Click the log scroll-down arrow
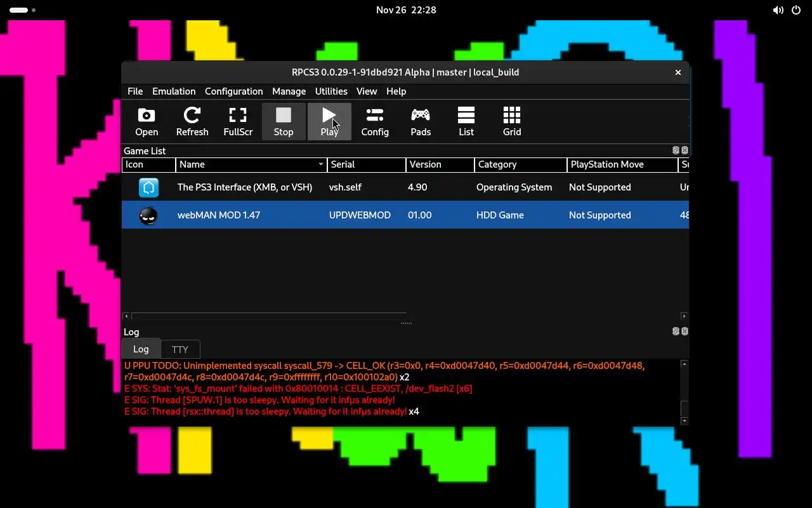The width and height of the screenshot is (812, 508). pos(684,421)
